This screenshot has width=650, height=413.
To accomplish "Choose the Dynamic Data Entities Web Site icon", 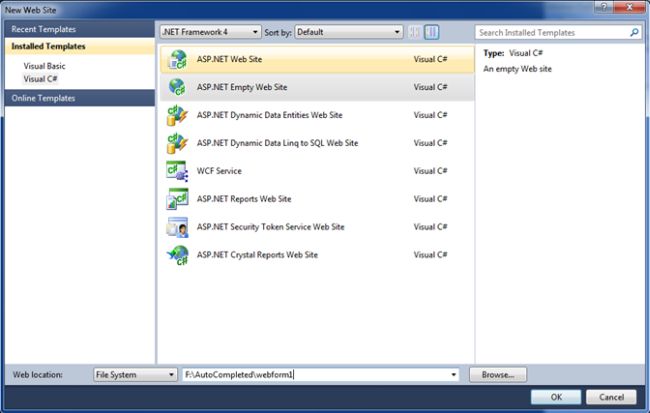I will coord(177,115).
